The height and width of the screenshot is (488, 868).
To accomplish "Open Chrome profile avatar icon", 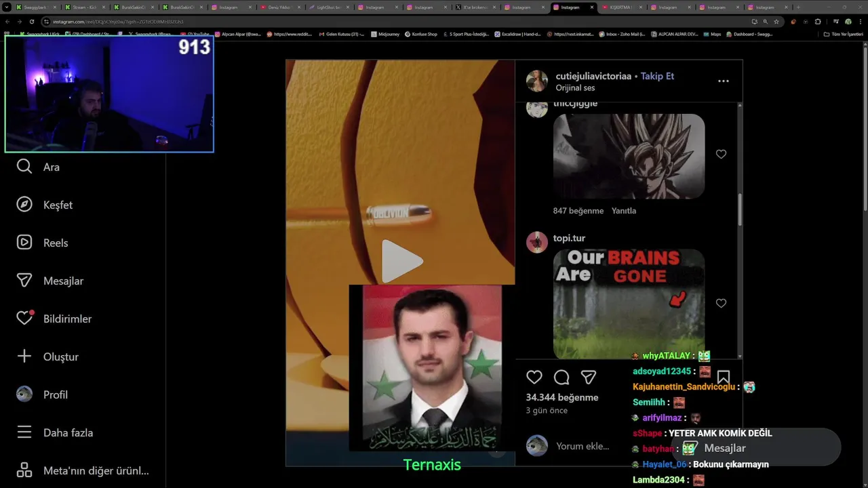I will click(848, 22).
